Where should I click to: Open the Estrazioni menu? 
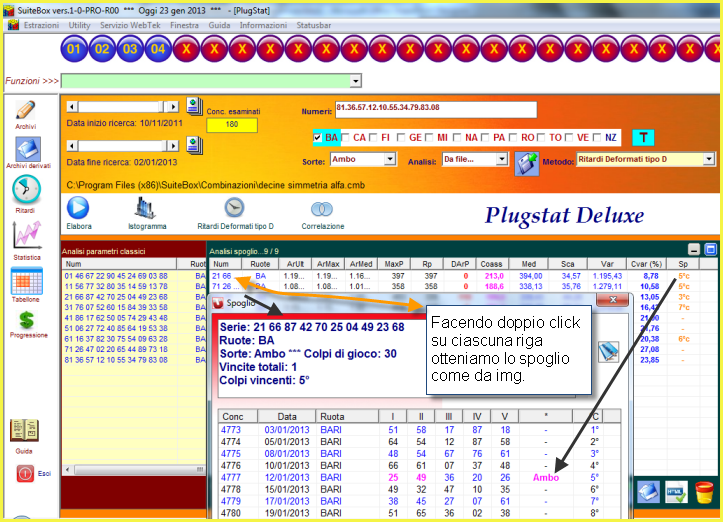point(41,25)
